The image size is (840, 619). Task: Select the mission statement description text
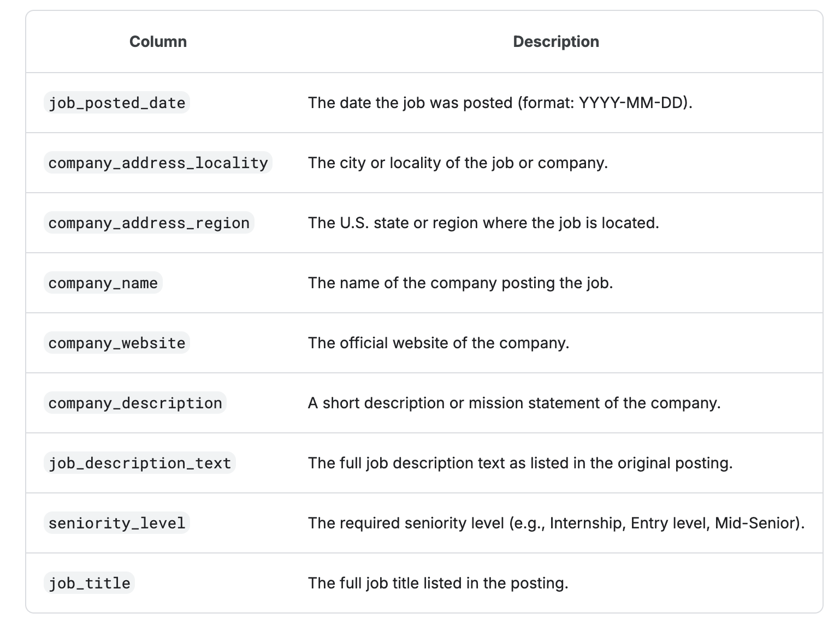pyautogui.click(x=514, y=403)
